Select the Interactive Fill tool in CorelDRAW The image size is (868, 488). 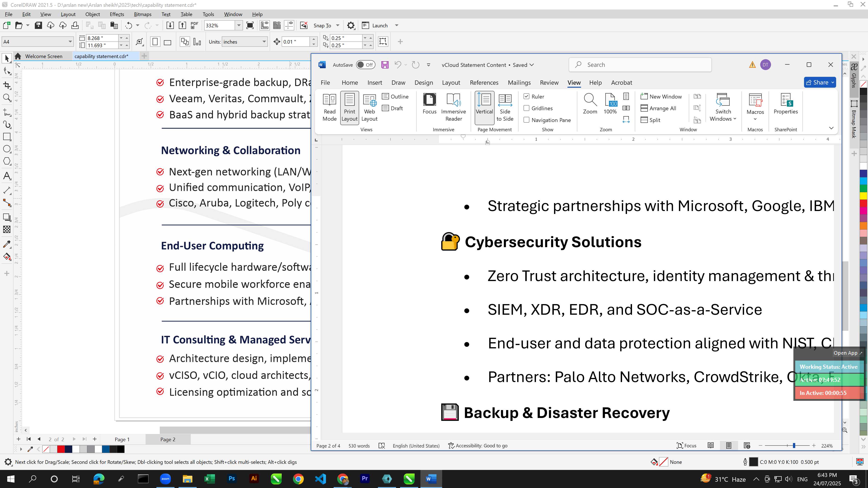pyautogui.click(x=7, y=257)
